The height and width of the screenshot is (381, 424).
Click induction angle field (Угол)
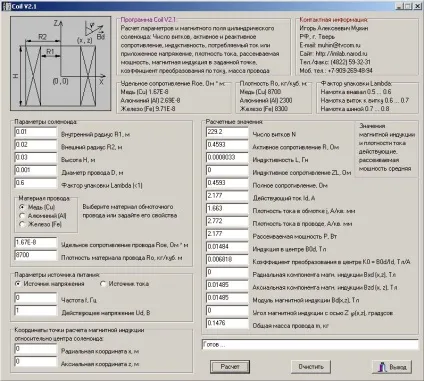pos(227,310)
